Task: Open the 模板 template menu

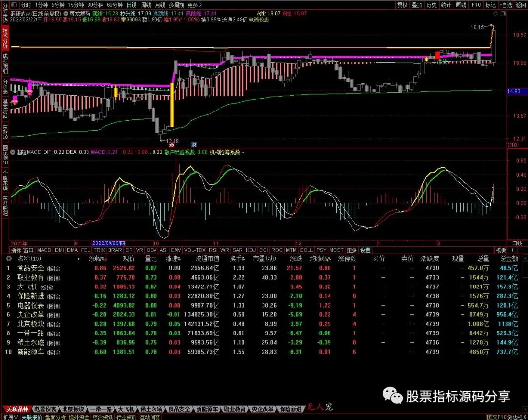Action: [x=501, y=250]
